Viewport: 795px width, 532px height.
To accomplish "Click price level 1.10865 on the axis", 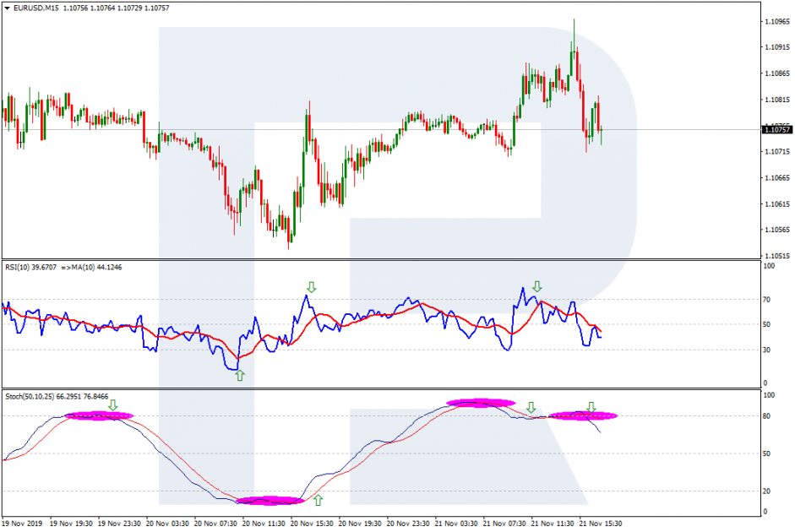I will [x=777, y=73].
